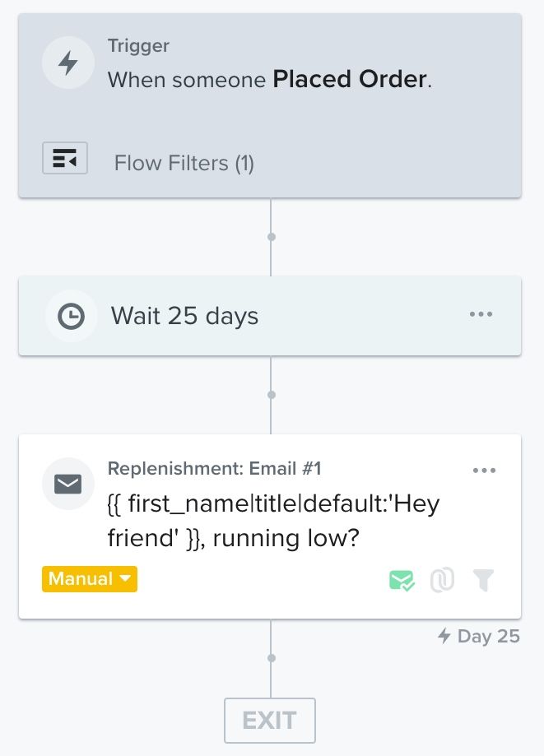Open the Flow Filters icon
This screenshot has height=756, width=544.
[x=65, y=158]
